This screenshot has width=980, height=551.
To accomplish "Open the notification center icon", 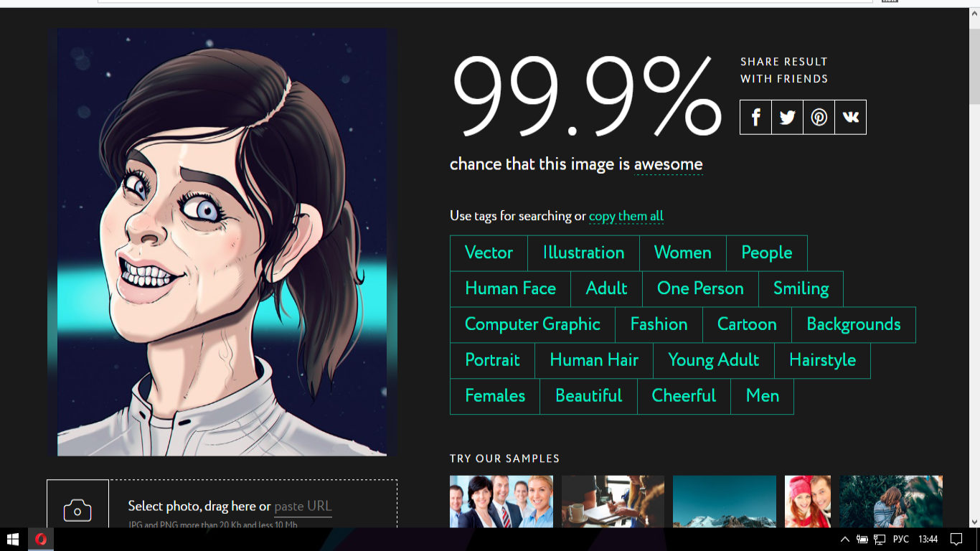I will coord(956,540).
